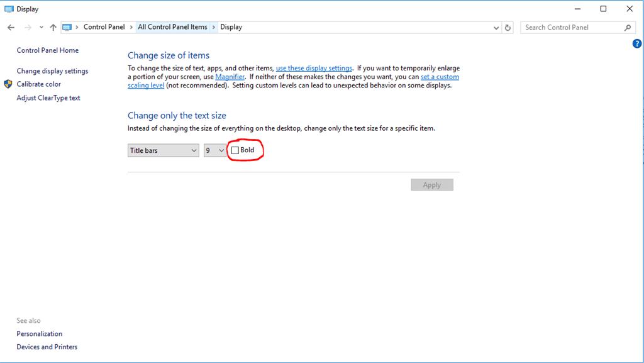This screenshot has width=644, height=363.
Task: Open the font size 9 dropdown
Action: [x=215, y=151]
